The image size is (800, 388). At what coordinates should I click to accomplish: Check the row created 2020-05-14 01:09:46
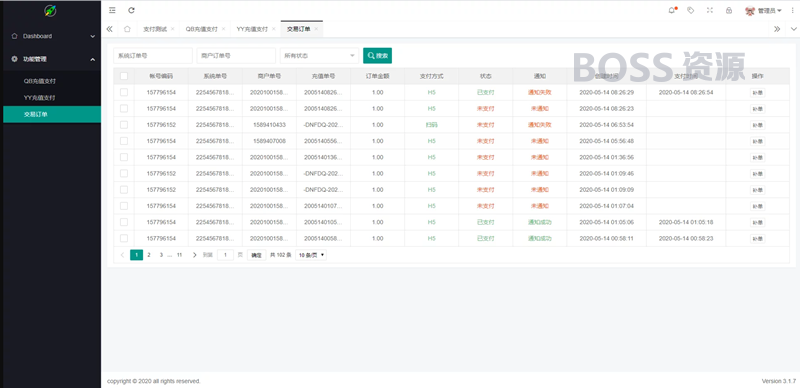click(124, 174)
